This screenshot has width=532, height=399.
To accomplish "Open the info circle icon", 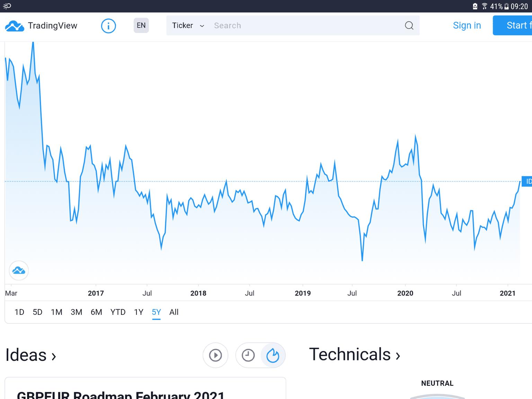I will [x=108, y=26].
